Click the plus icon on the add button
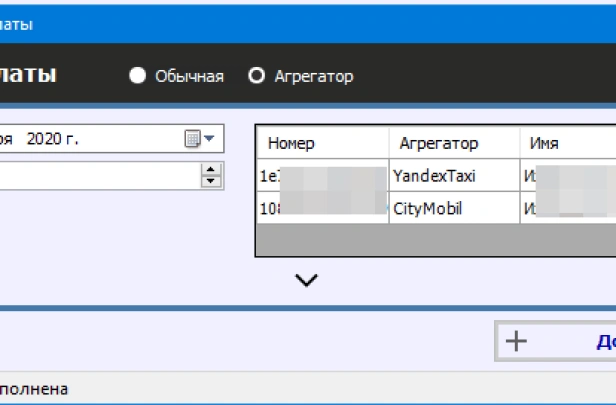The image size is (616, 405). (x=516, y=341)
